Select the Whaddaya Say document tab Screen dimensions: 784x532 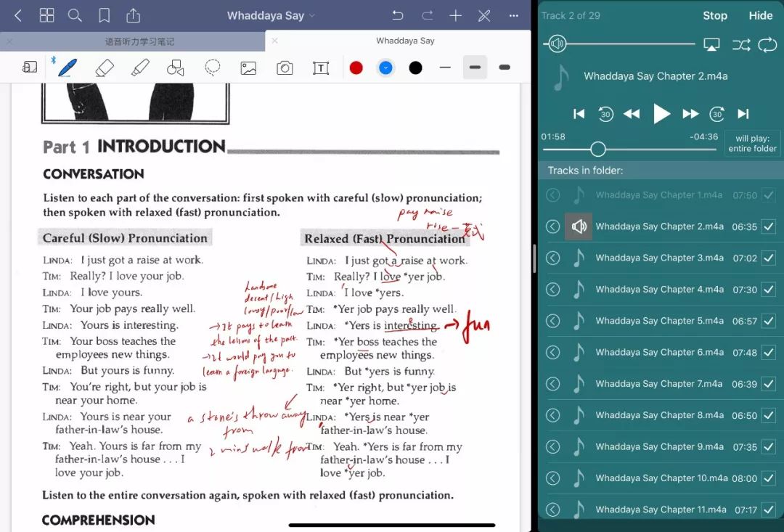[405, 41]
